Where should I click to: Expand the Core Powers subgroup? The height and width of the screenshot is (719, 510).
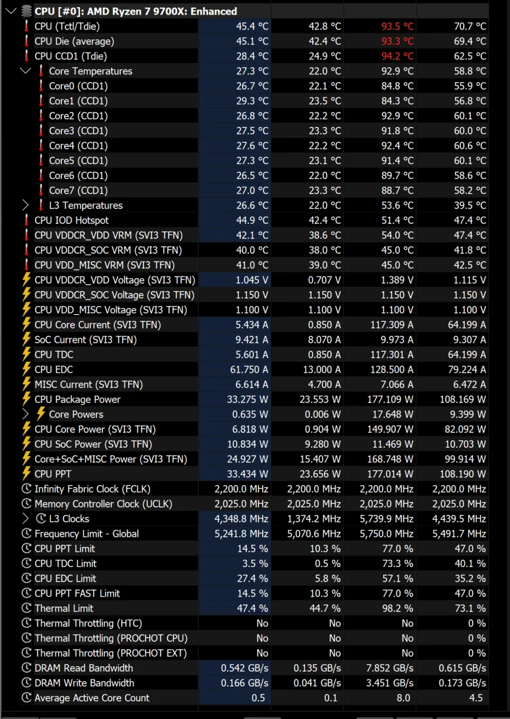tap(26, 414)
